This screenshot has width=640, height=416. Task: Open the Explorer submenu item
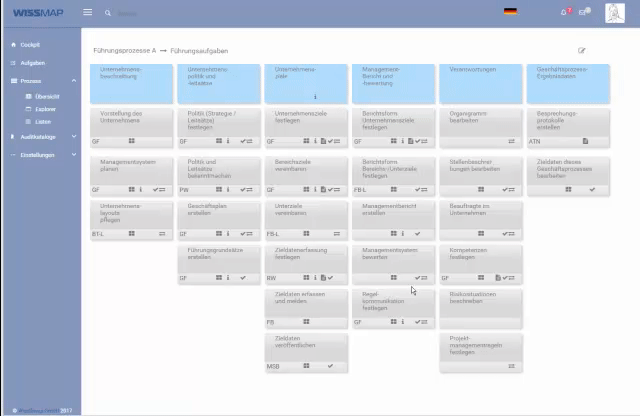(x=45, y=108)
